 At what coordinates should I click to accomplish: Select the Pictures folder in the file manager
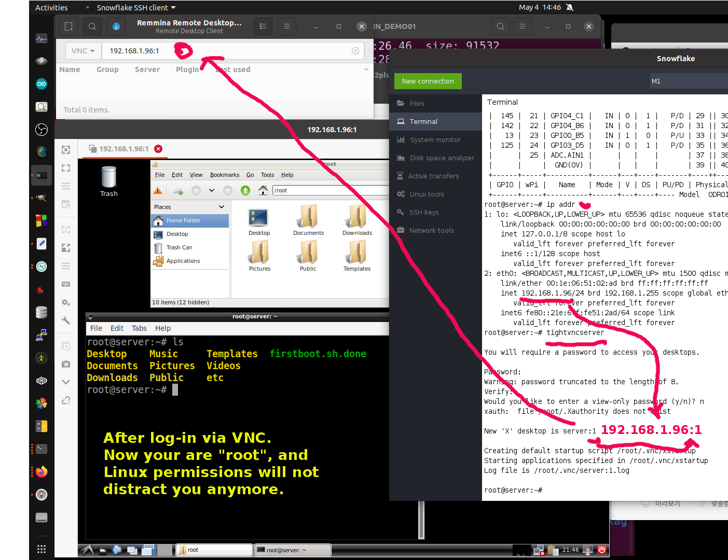click(x=259, y=256)
